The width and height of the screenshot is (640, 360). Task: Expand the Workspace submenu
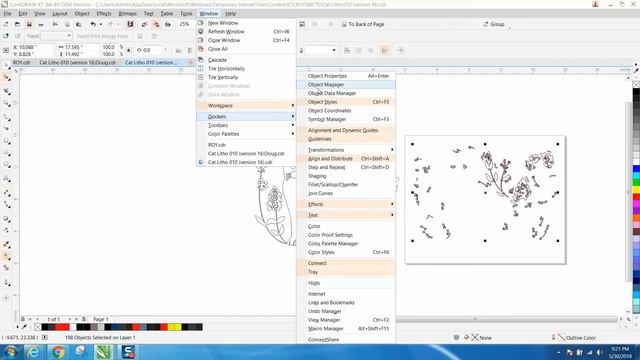pyautogui.click(x=246, y=106)
